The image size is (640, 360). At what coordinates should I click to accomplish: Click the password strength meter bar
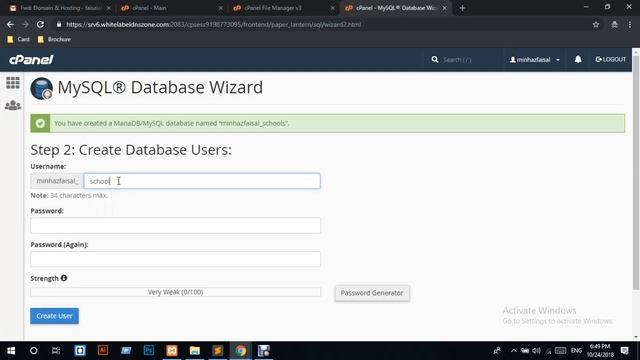(x=176, y=292)
